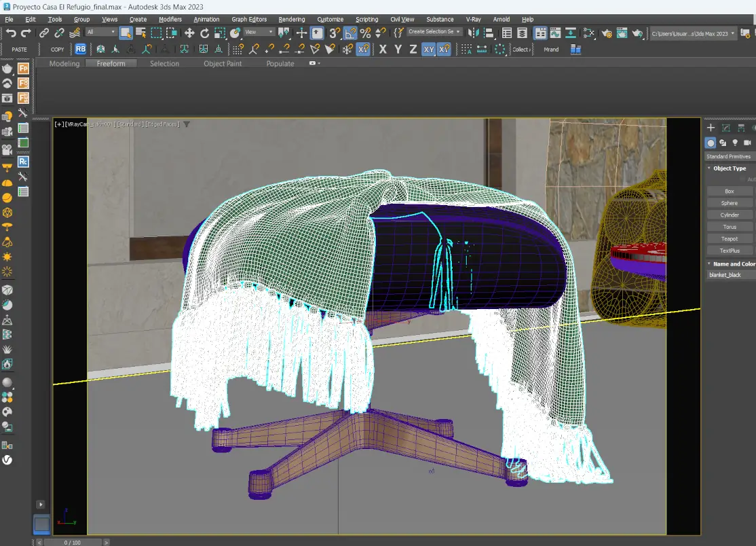Click the Undo arrow icon

(x=11, y=33)
